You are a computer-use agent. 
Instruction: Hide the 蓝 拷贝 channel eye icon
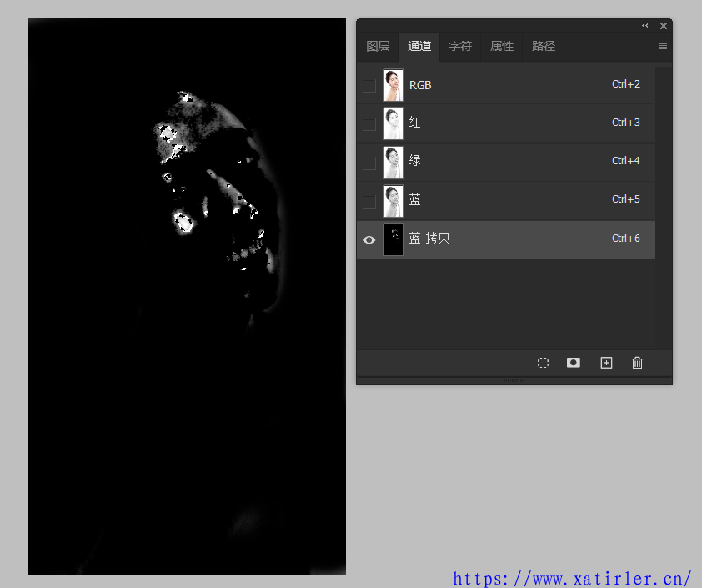point(369,240)
